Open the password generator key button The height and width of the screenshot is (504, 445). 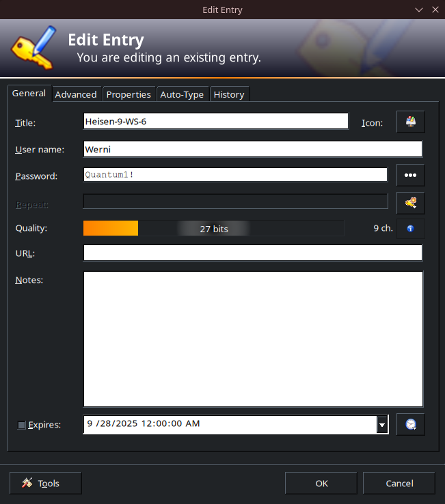tap(410, 202)
